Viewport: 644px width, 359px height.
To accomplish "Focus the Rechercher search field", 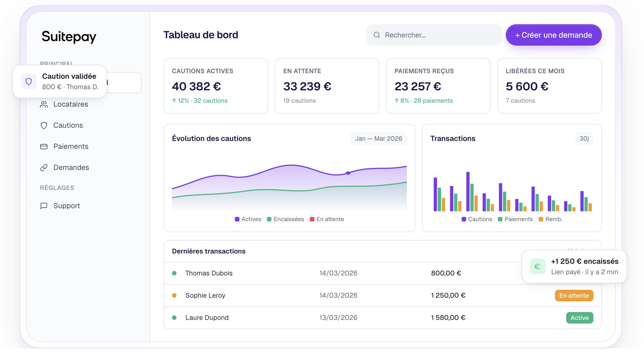I will [434, 35].
